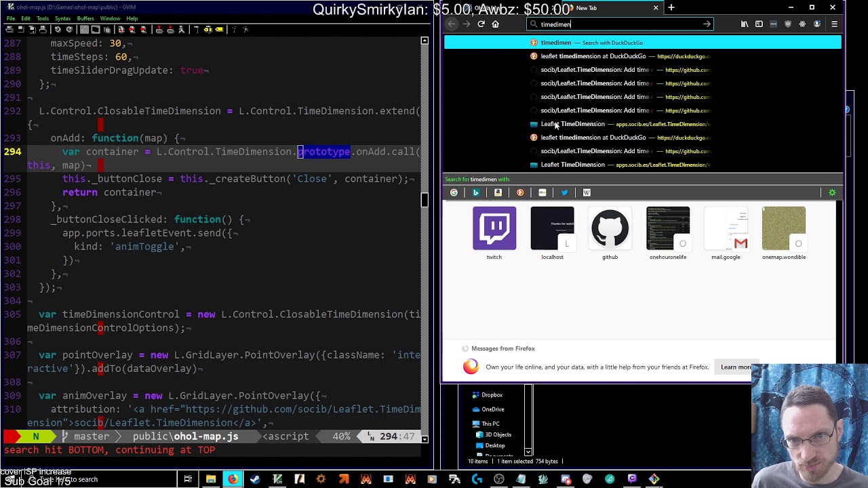
Task: Search with Bing engine icon
Action: pyautogui.click(x=476, y=192)
